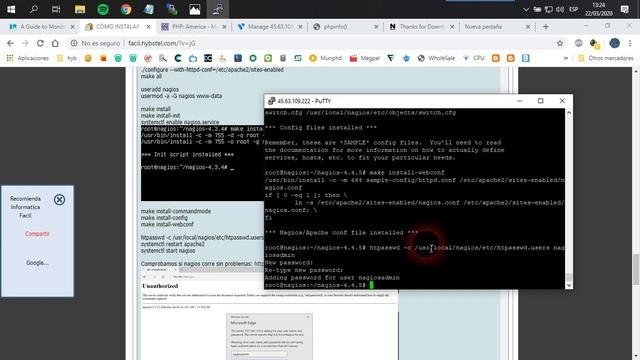Click the 'Google...' link in the side panel
This screenshot has height=360, width=640.
coord(37,263)
